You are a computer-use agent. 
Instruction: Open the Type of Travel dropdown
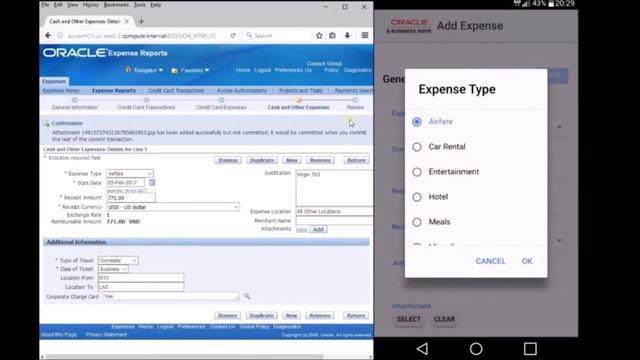pos(118,260)
